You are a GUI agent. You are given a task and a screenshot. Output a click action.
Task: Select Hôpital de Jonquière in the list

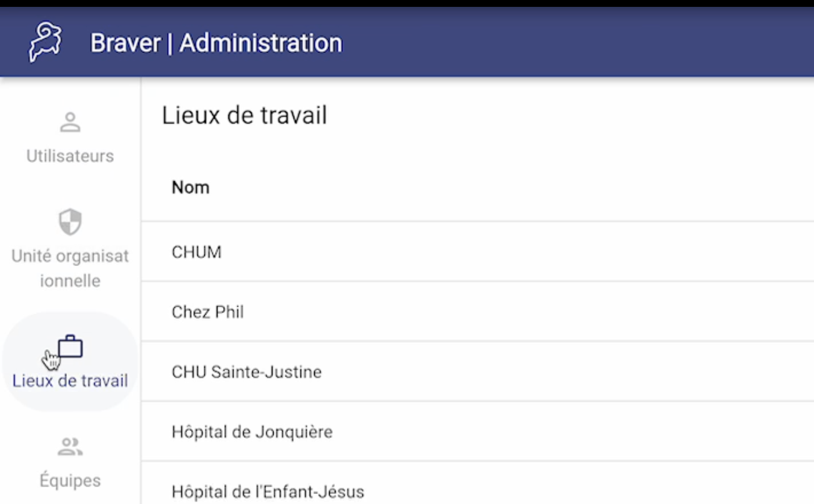477,432
